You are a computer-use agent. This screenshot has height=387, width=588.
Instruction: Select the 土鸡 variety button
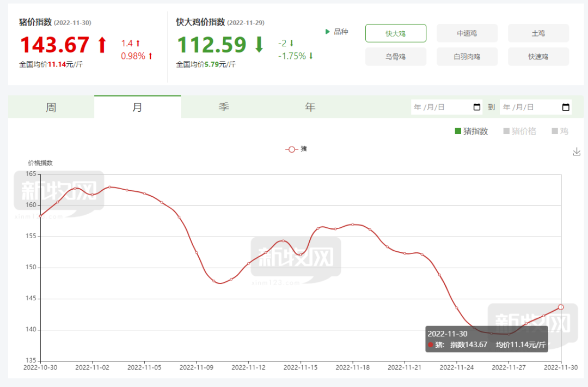click(538, 33)
